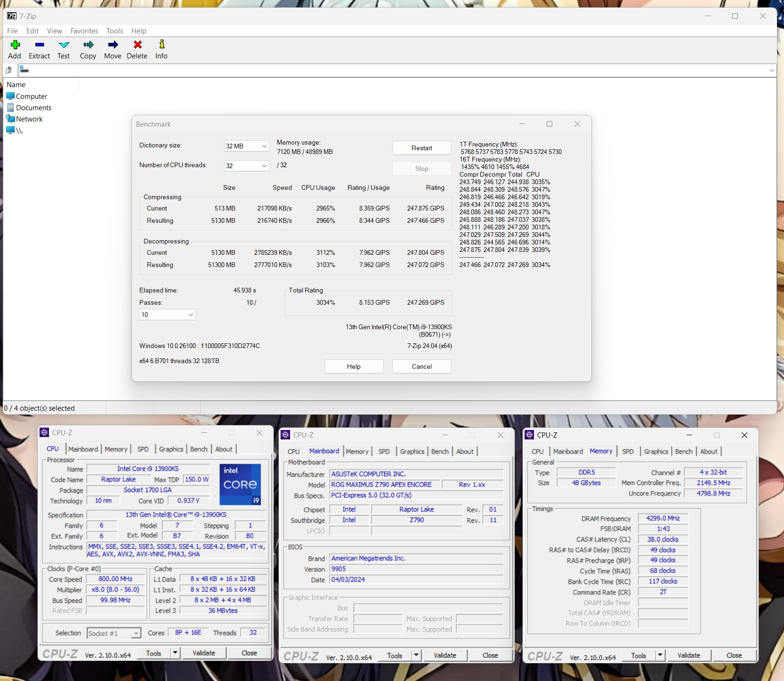Switch to Memory tab in the Mainboard-tab CPU-Z window
784x681 pixels.
click(357, 452)
